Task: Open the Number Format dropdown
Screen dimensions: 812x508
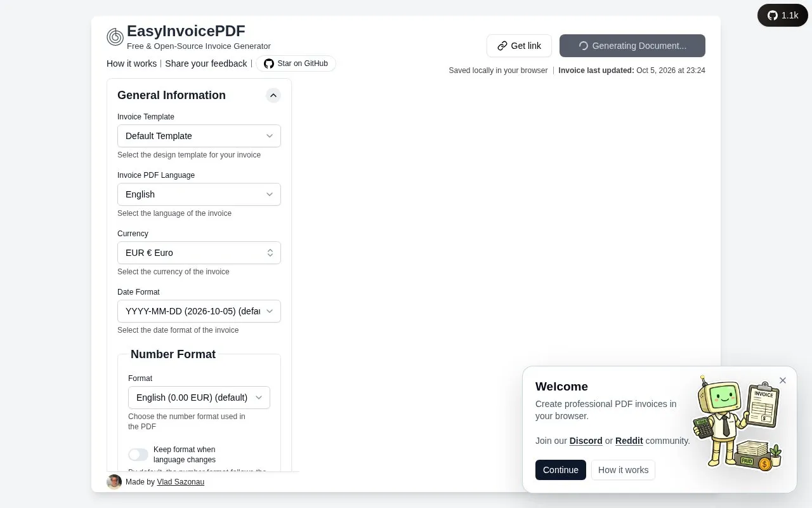Action: pyautogui.click(x=199, y=398)
